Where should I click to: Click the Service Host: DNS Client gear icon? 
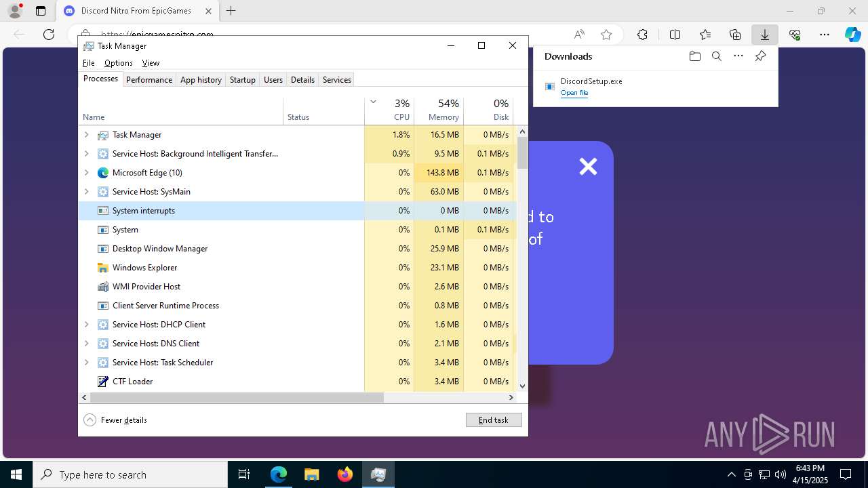coord(103,344)
